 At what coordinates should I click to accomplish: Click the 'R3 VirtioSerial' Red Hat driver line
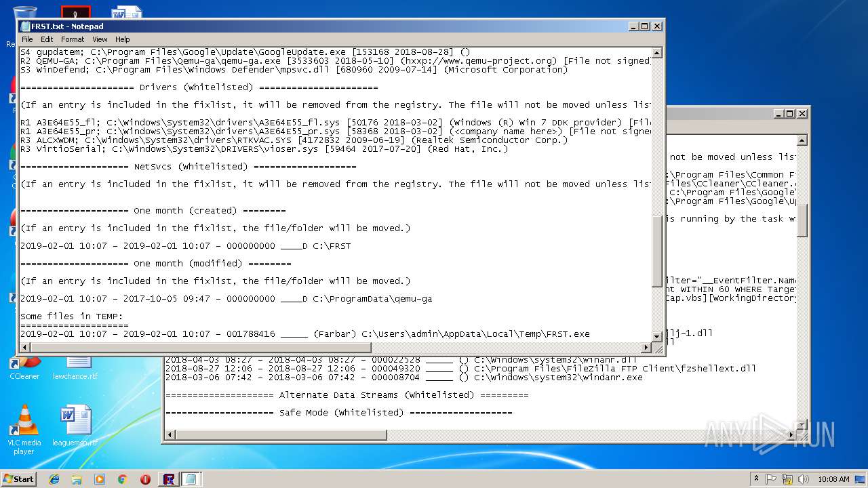point(264,148)
